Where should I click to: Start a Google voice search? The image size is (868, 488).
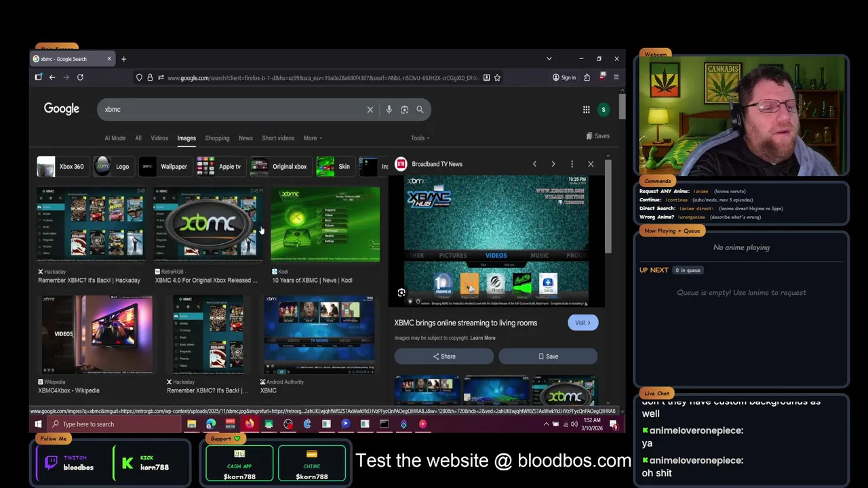[x=389, y=109]
